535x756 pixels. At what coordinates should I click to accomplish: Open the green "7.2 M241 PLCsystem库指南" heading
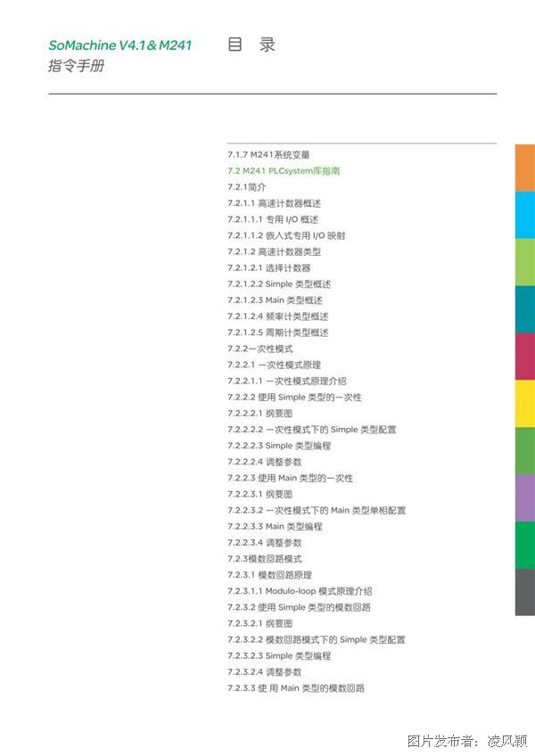[x=284, y=170]
